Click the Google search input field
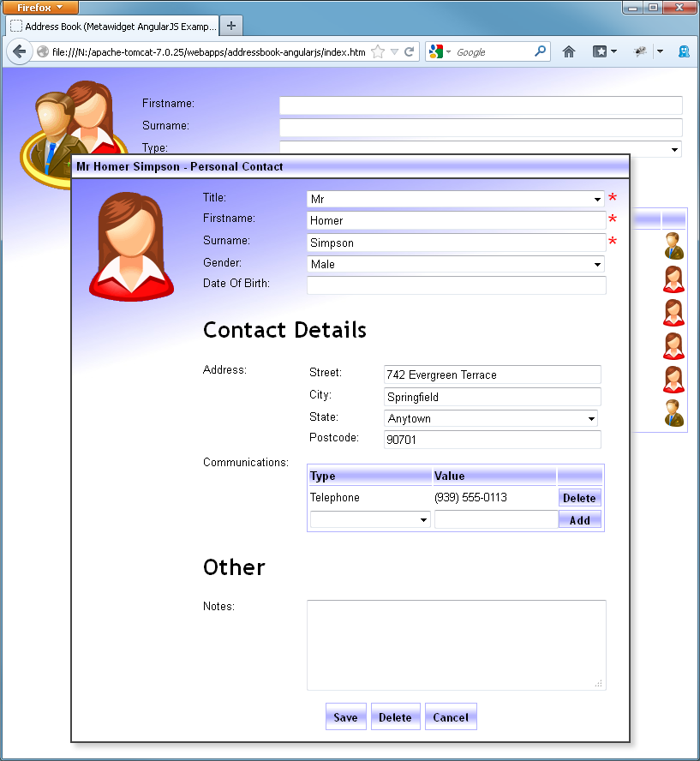 click(x=494, y=52)
